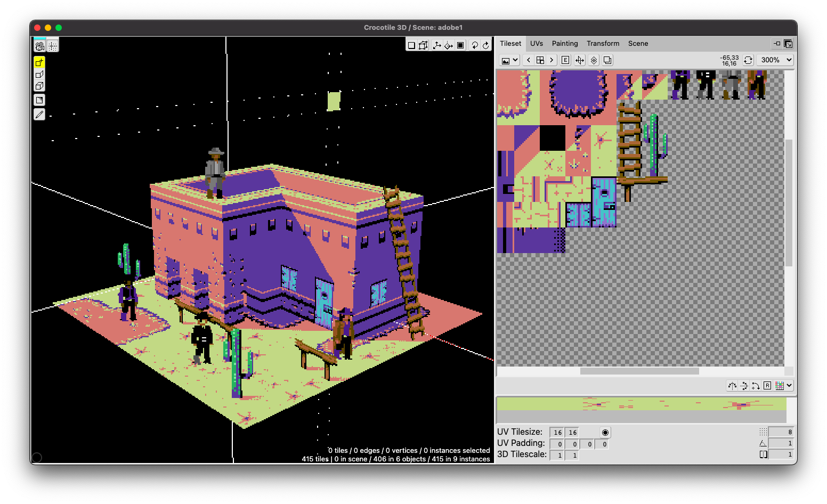The height and width of the screenshot is (504, 827).
Task: Toggle the radio button beside UV Tilesize
Action: (x=605, y=433)
